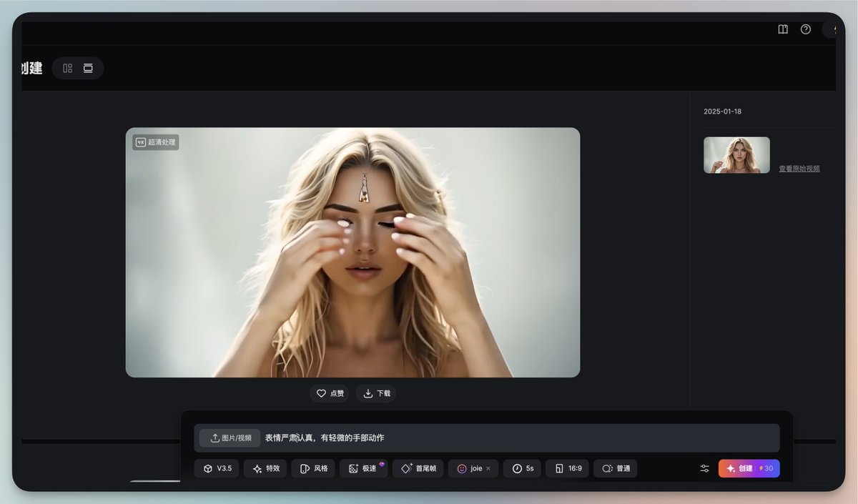Open the V3.5 model selector
The image size is (858, 504).
[217, 468]
